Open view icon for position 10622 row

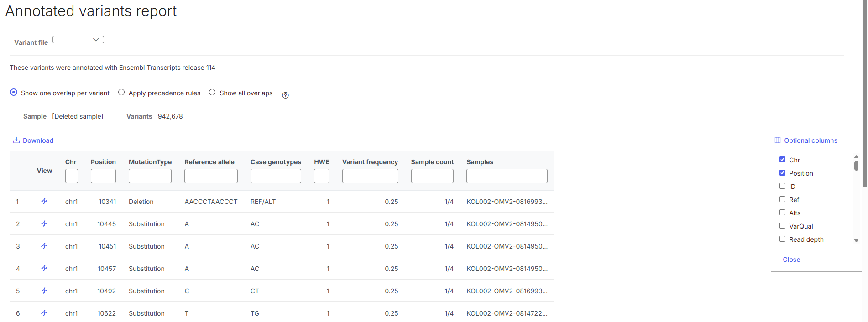point(44,313)
